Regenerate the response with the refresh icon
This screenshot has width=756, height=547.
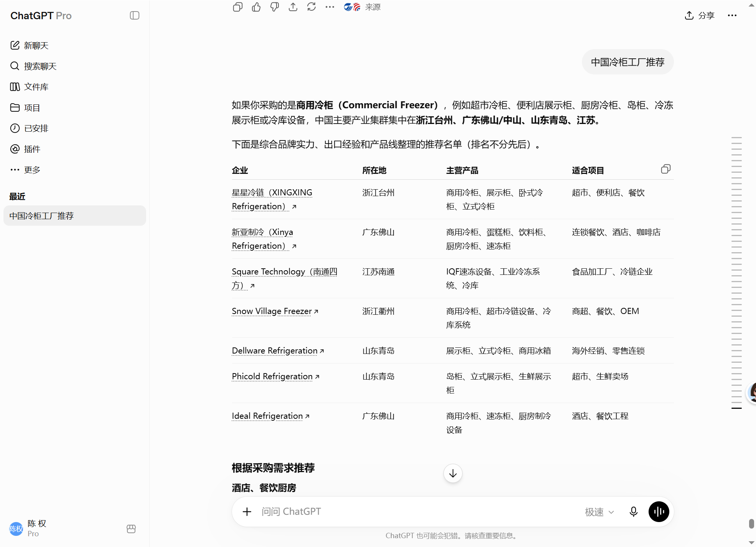click(x=311, y=7)
